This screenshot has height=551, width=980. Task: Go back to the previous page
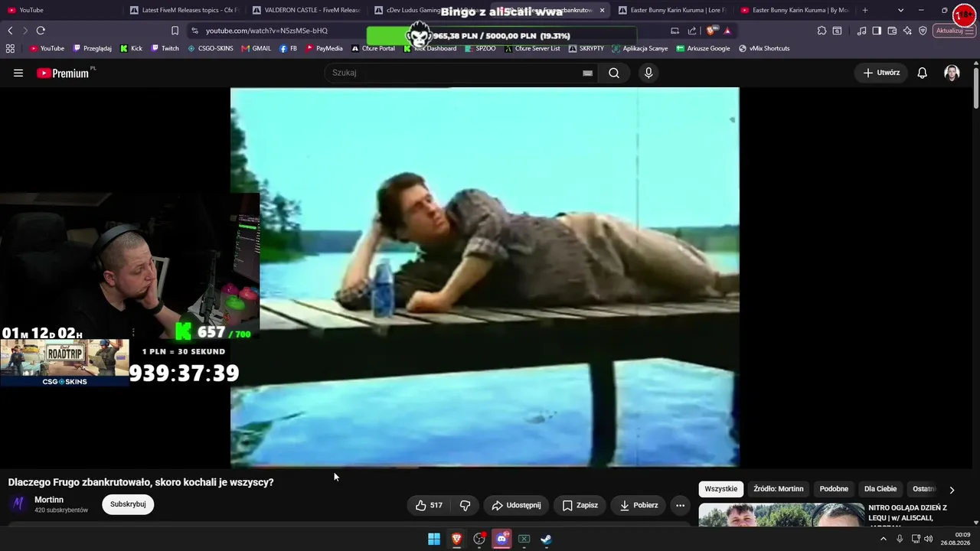pyautogui.click(x=10, y=31)
